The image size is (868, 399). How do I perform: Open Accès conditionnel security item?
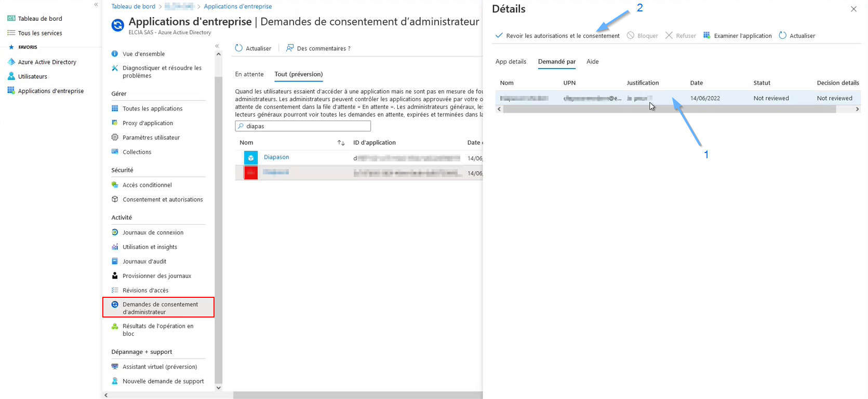coord(147,185)
